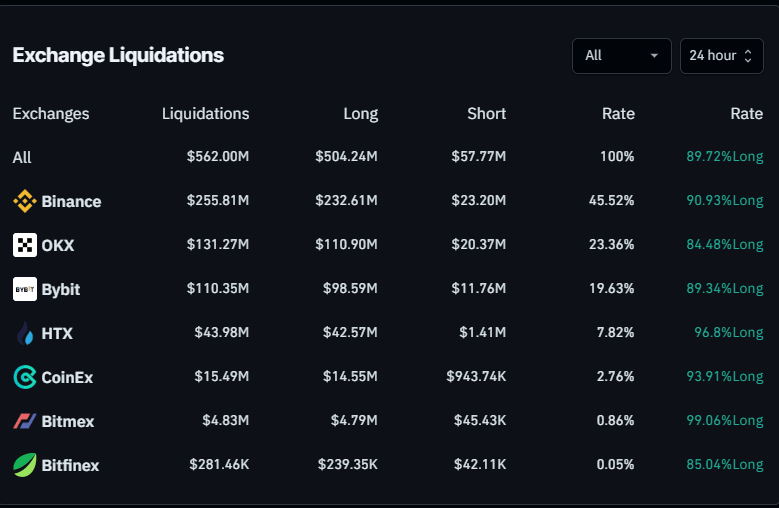Screen dimensions: 779x508
Task: Open the Binance exchange name link
Action: [71, 201]
